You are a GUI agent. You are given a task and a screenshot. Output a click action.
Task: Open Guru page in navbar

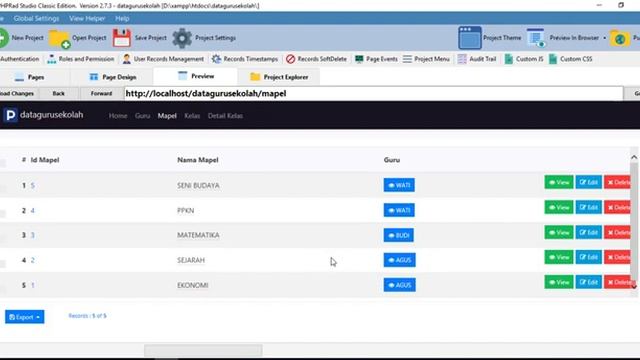(142, 116)
